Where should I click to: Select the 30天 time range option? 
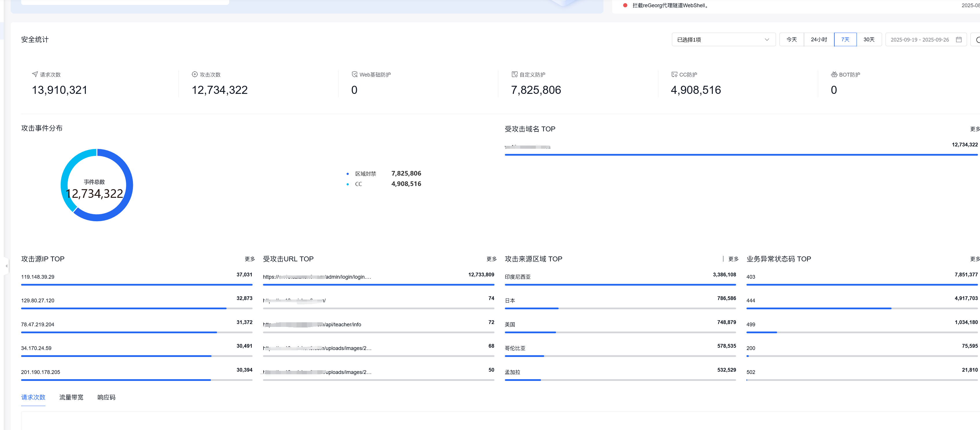[868, 40]
